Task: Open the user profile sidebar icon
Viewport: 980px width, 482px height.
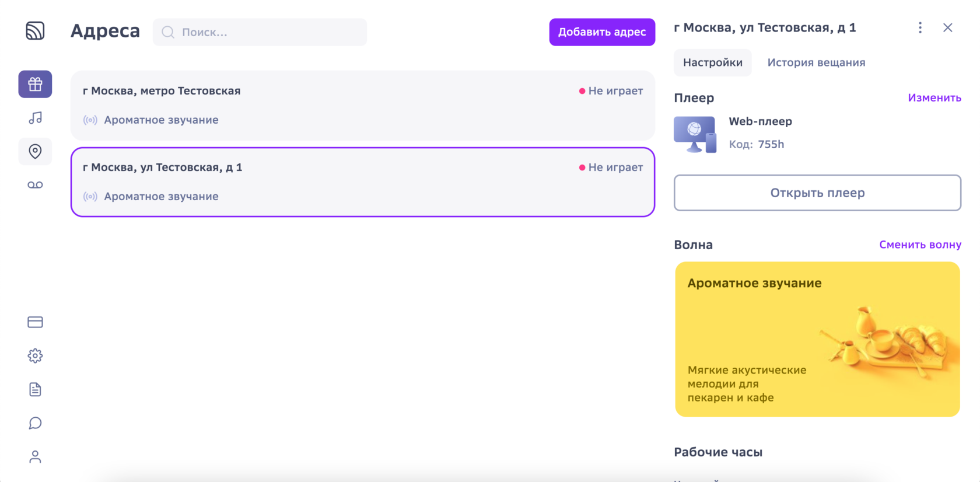Action: [35, 457]
